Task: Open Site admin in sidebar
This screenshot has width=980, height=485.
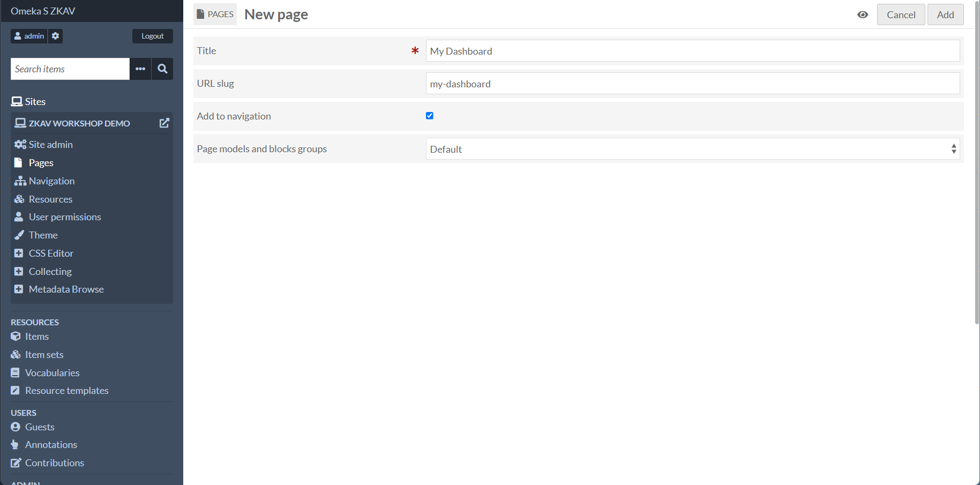Action: tap(43, 144)
